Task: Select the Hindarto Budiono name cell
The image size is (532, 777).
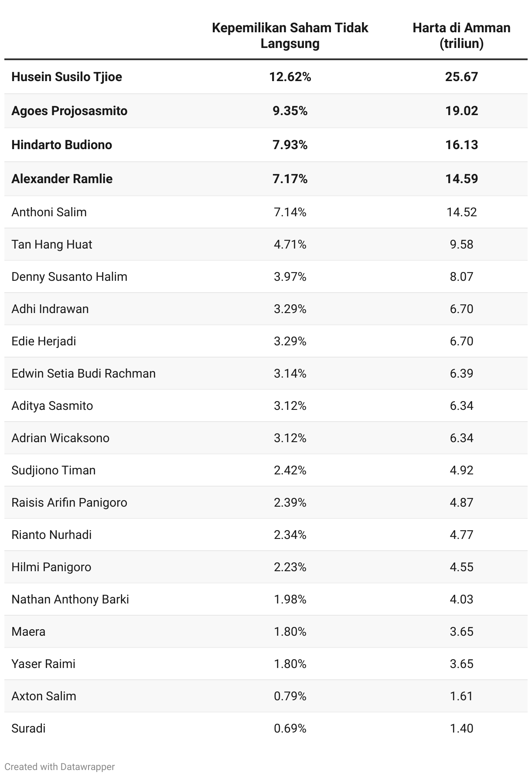Action: (61, 145)
